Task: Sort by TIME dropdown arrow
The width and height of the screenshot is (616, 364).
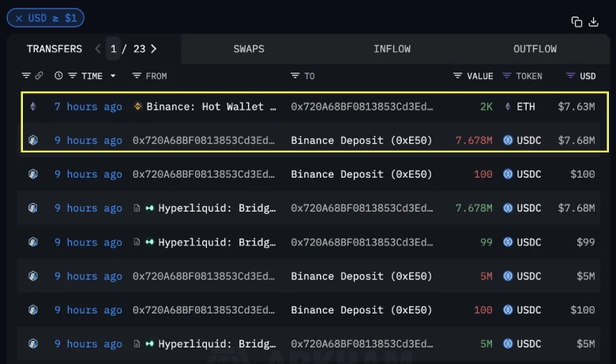Action: tap(113, 75)
